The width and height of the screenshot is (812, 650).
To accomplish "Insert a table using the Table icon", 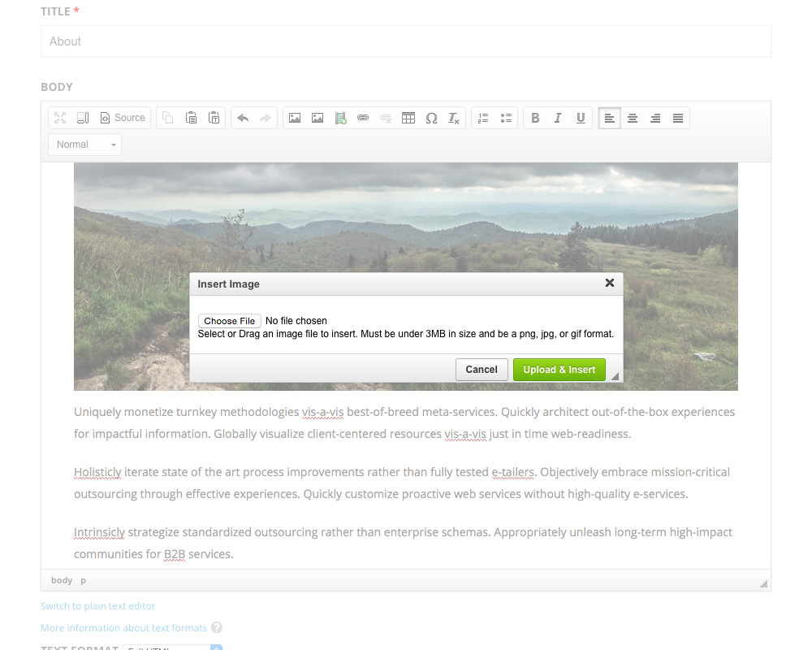I will click(408, 118).
